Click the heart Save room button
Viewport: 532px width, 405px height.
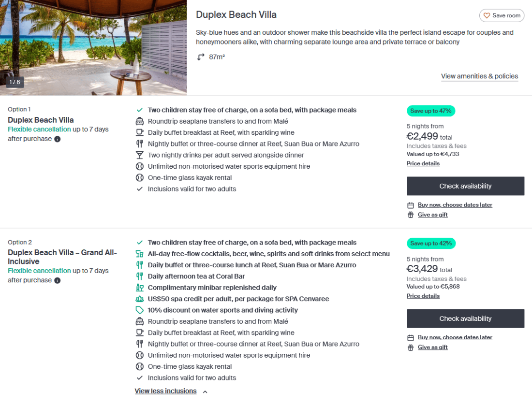[x=502, y=15]
